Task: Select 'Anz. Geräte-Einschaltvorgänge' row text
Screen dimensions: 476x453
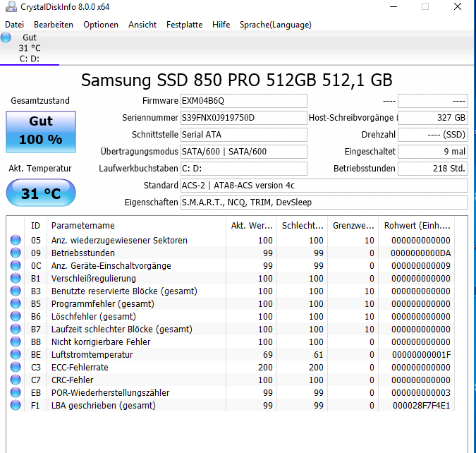Action: click(111, 266)
